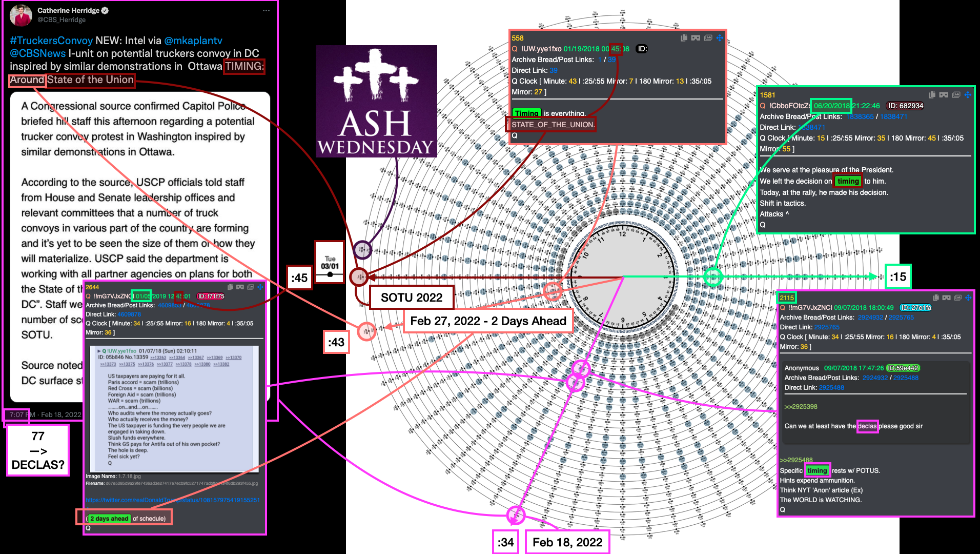
Task: Open archive bread link 4609853 on post 2644
Action: [170, 305]
